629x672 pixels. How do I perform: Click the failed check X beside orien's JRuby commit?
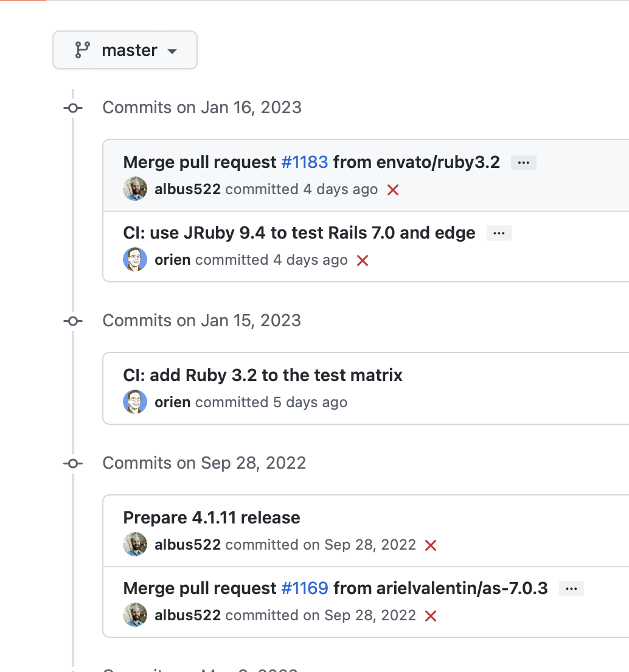363,261
